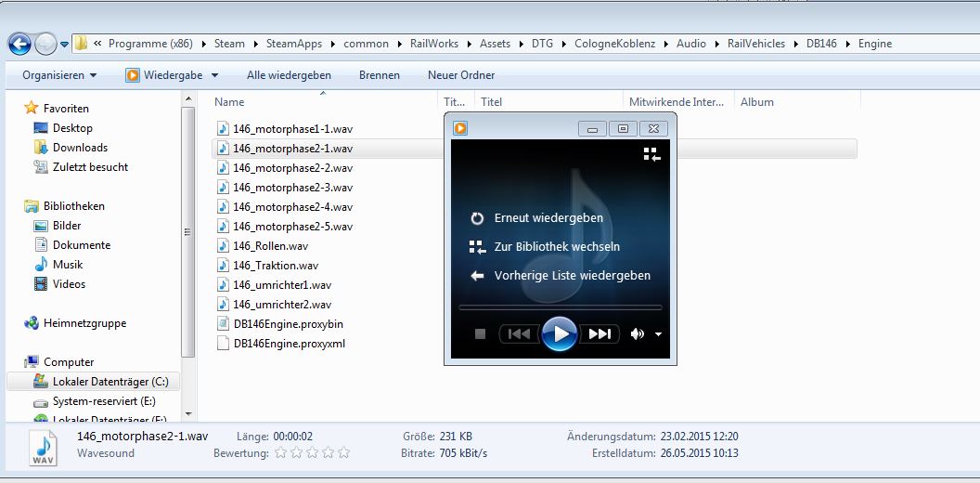This screenshot has width=980, height=483.
Task: Sort by the Titel column header
Action: point(548,102)
